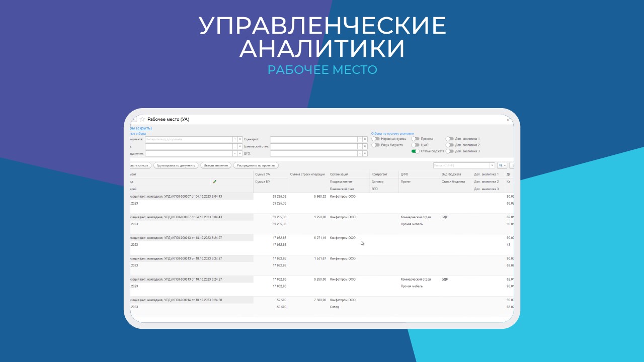Enable the Неравные суммы toggle
This screenshot has width=644, height=362.
375,139
